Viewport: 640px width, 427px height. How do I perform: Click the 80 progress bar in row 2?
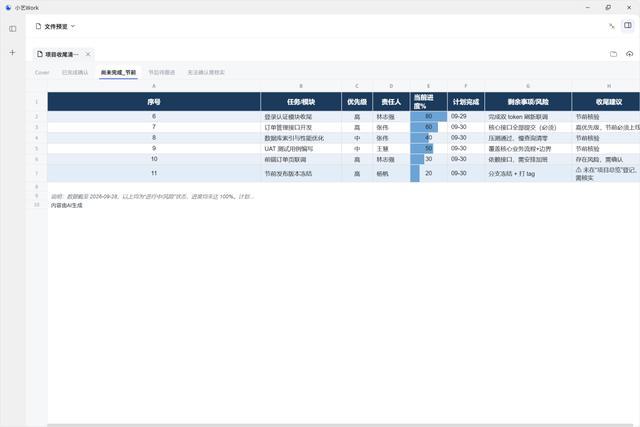(x=429, y=116)
